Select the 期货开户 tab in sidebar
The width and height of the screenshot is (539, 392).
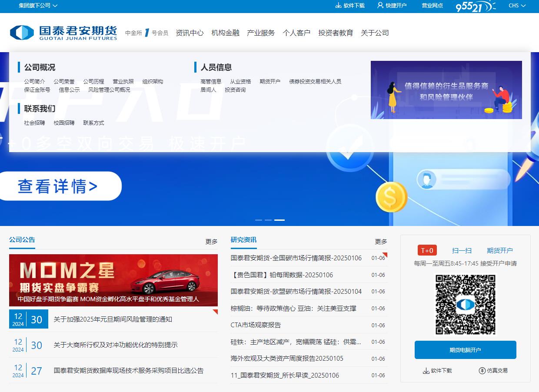pyautogui.click(x=500, y=250)
